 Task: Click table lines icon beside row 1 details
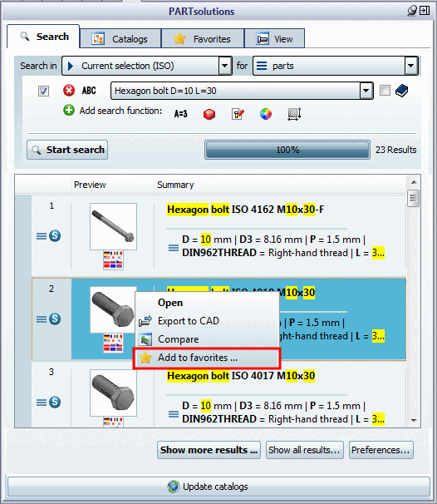(174, 248)
